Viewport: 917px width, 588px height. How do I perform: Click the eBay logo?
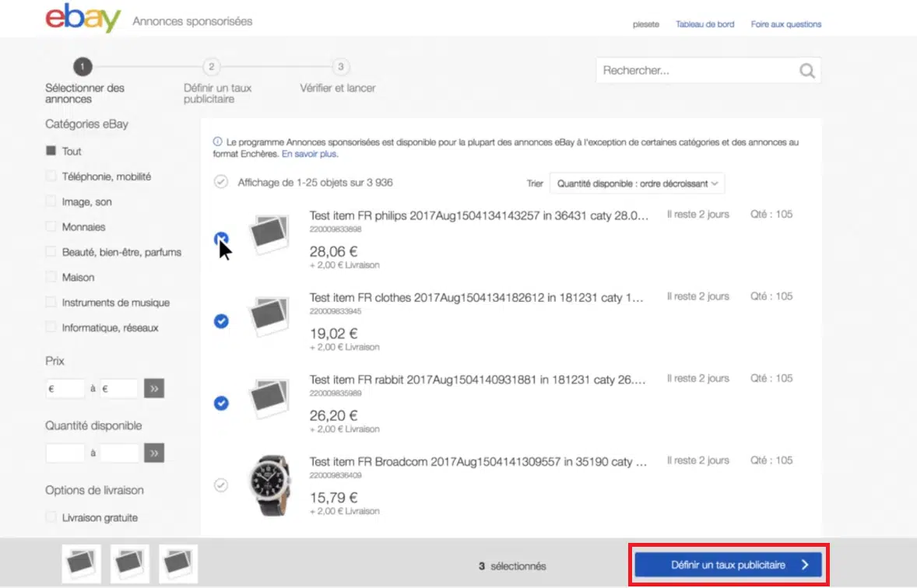pos(83,20)
